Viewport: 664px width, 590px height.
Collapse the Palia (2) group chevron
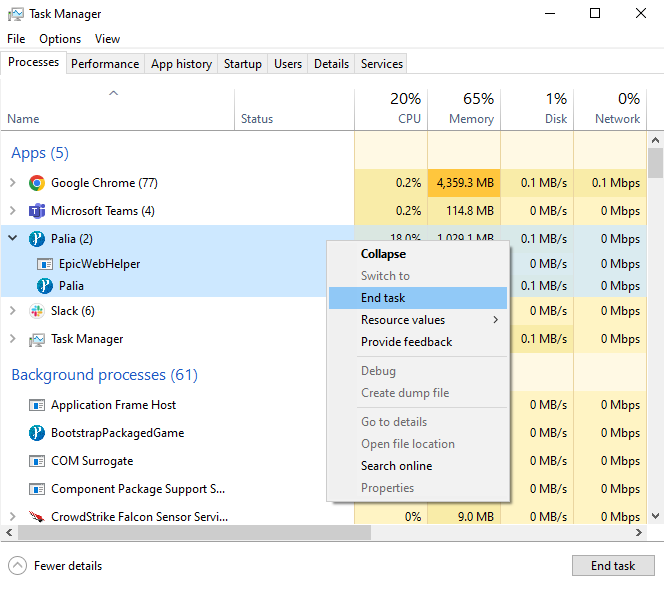tap(13, 238)
